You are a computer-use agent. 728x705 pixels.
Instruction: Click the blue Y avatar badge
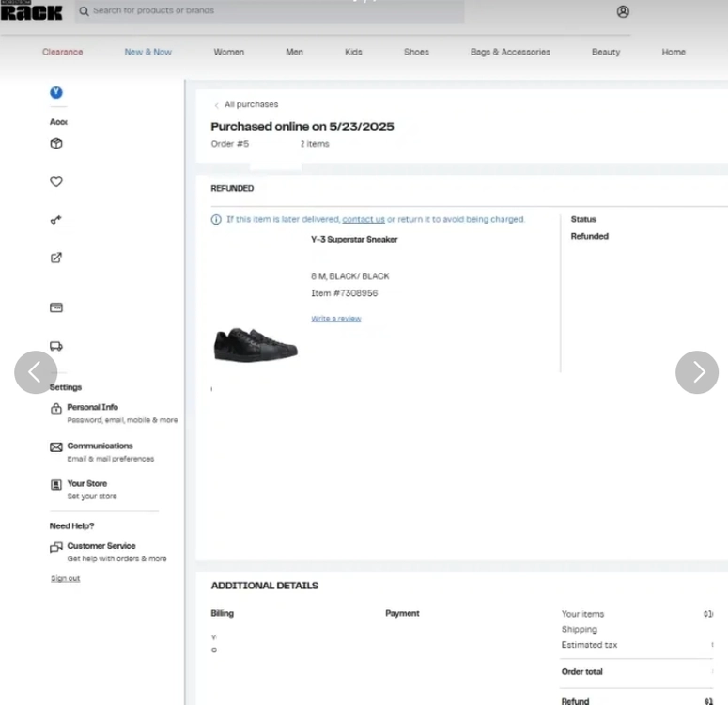click(56, 92)
